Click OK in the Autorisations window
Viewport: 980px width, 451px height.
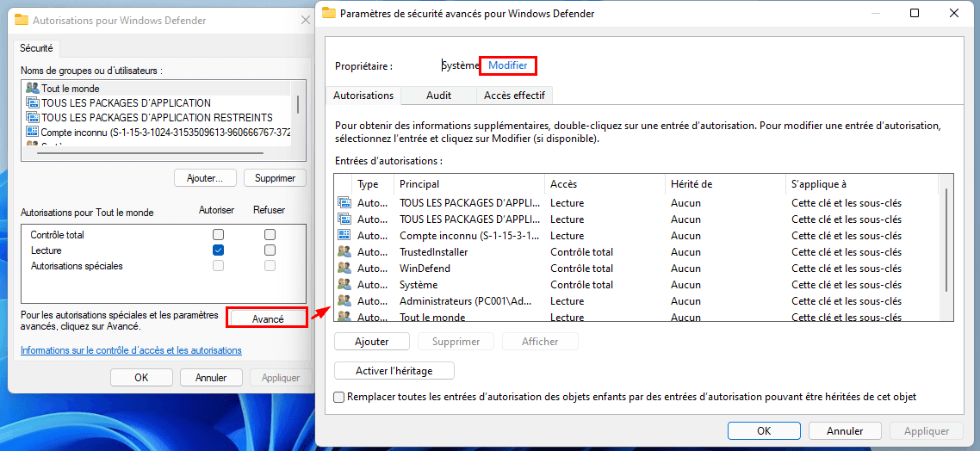coord(141,378)
